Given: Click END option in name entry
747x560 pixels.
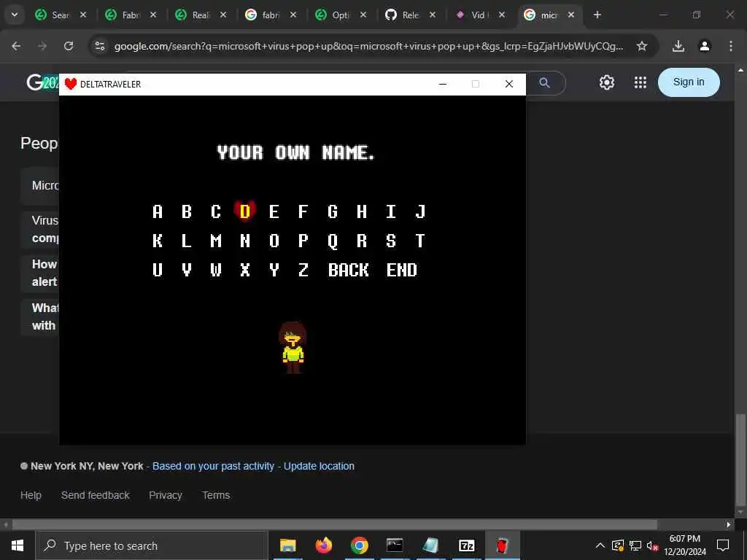Looking at the screenshot, I should (402, 270).
